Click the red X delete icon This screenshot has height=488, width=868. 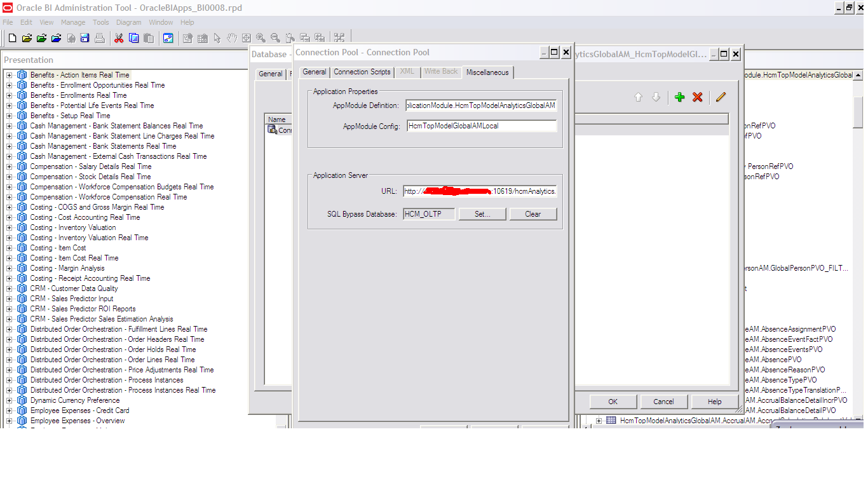coord(697,97)
